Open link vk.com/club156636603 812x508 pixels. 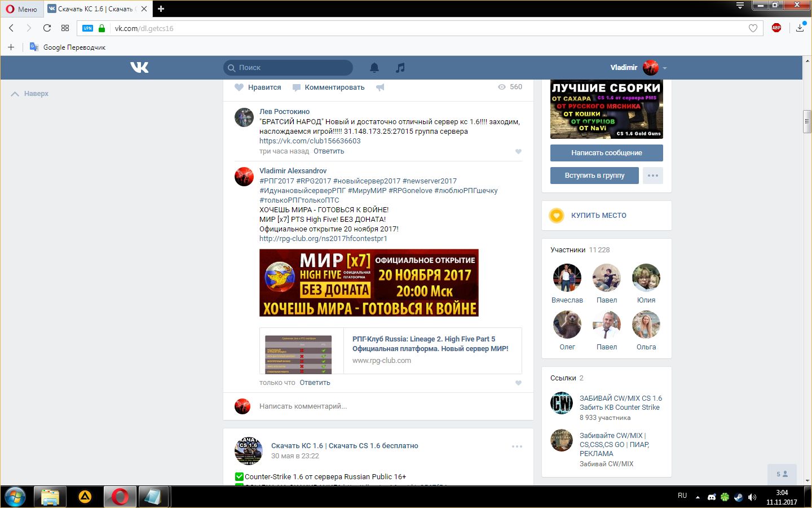pyautogui.click(x=310, y=141)
